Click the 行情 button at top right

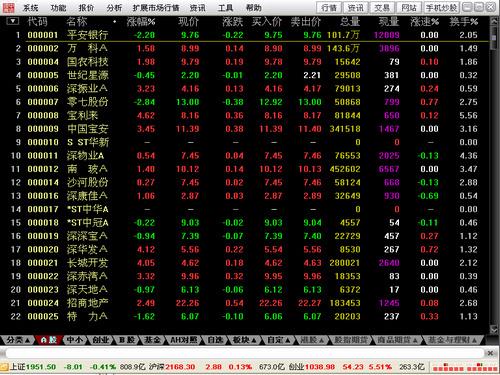point(329,8)
